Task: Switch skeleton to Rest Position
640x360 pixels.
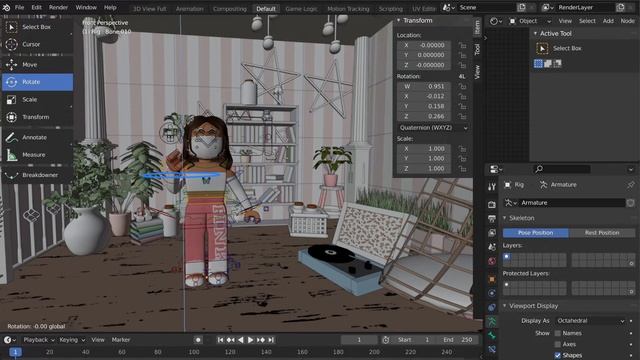Action: click(602, 233)
